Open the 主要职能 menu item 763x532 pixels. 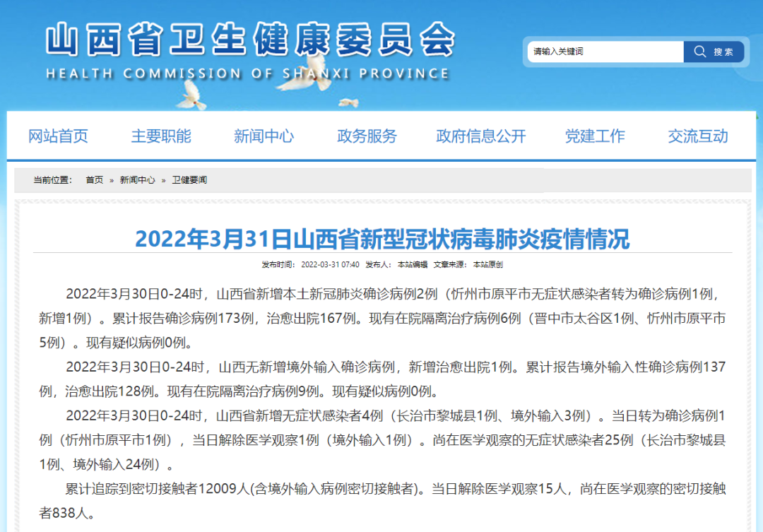tap(161, 136)
